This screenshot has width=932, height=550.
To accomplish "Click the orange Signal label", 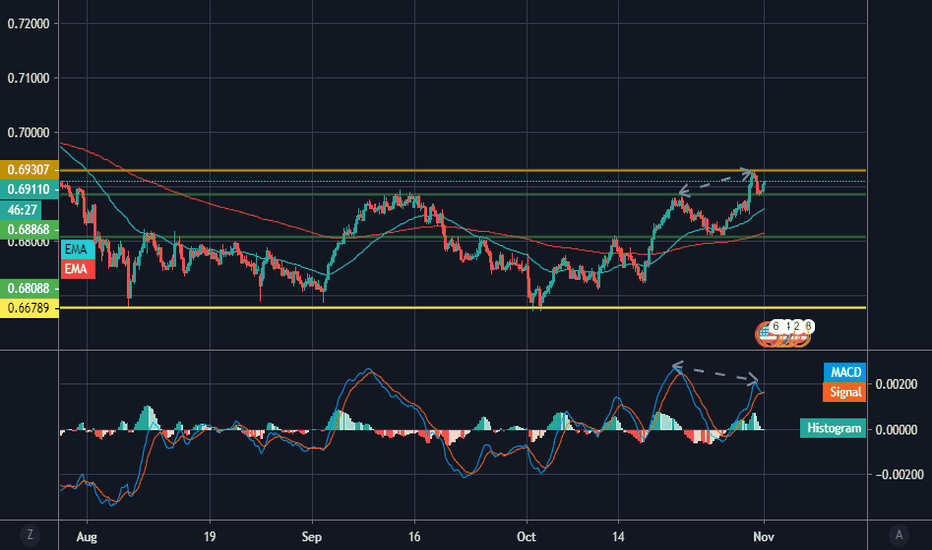I will [x=845, y=392].
